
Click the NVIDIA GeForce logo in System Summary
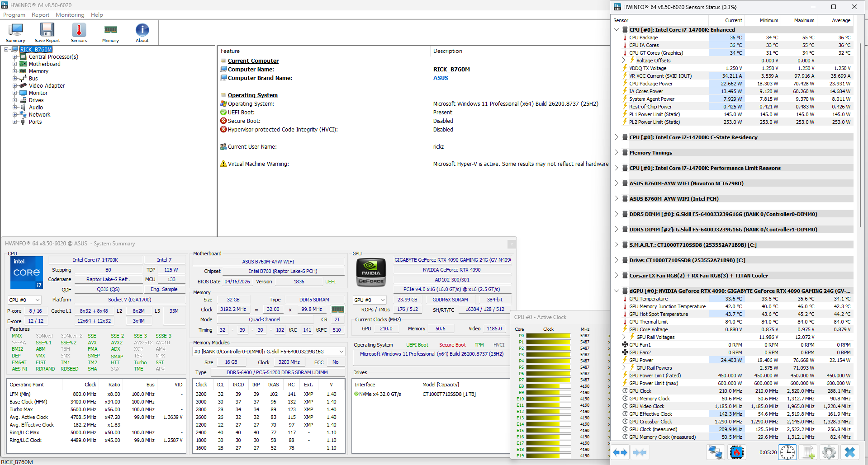tap(371, 272)
